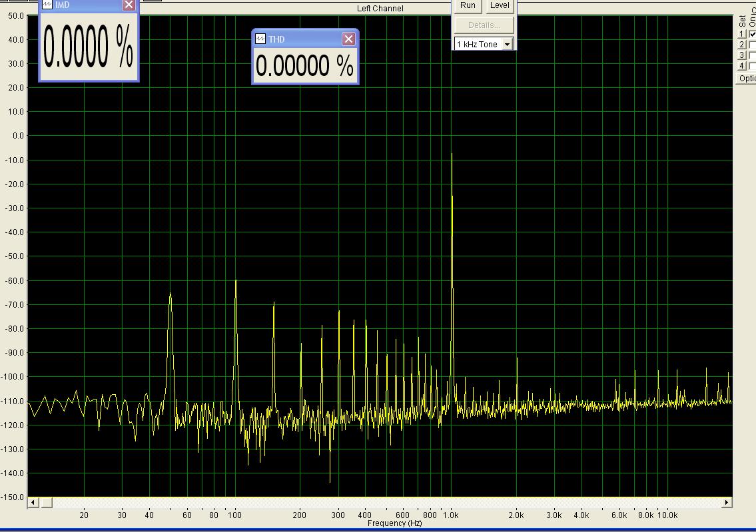Screen dimensions: 756x532
Task: Click the Set 3 button
Action: (x=742, y=55)
